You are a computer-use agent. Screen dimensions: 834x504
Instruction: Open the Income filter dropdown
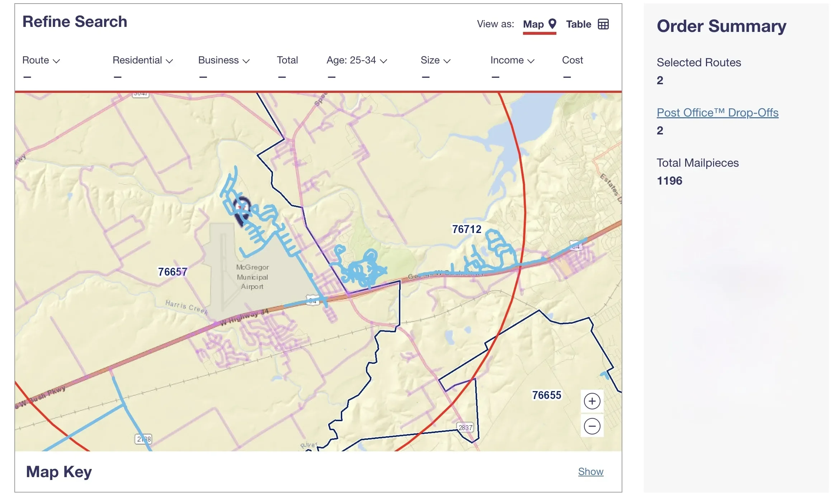click(512, 60)
